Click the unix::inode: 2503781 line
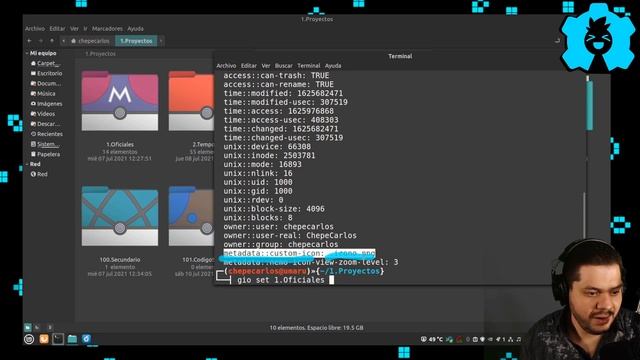The height and width of the screenshot is (360, 640). [x=269, y=156]
